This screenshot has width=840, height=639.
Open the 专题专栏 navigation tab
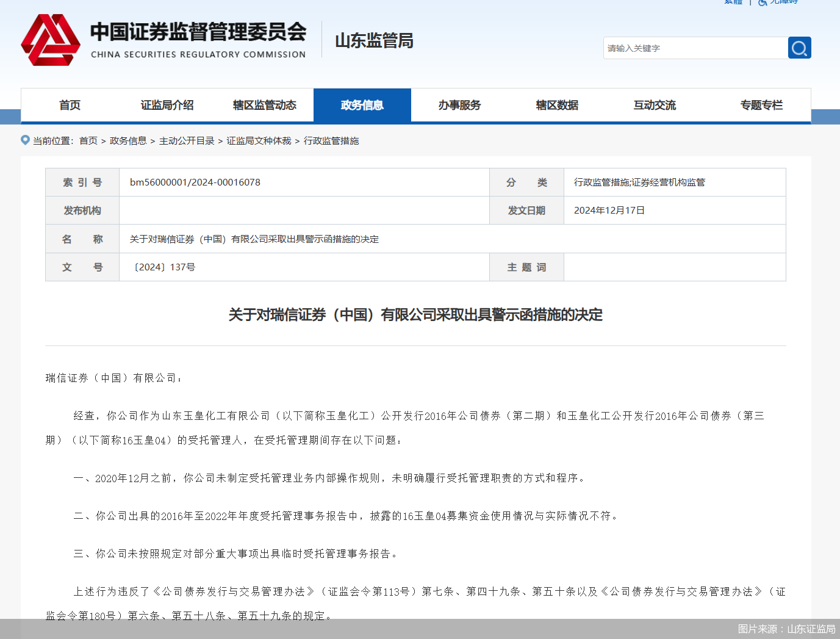point(761,105)
